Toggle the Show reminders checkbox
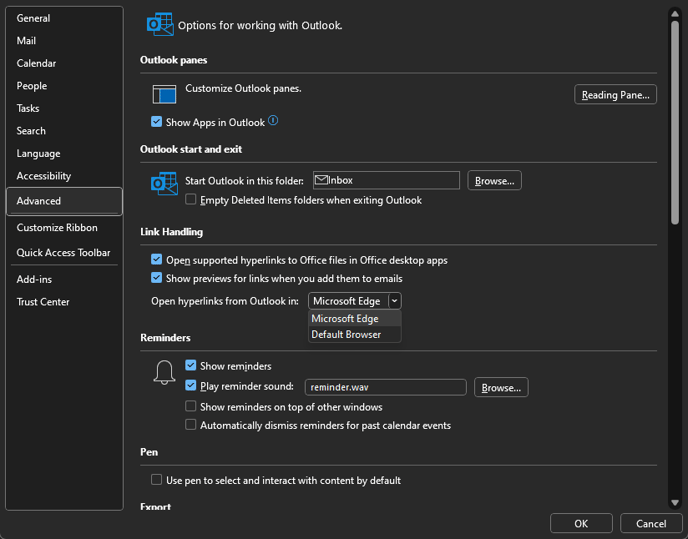The image size is (688, 539). coord(190,365)
